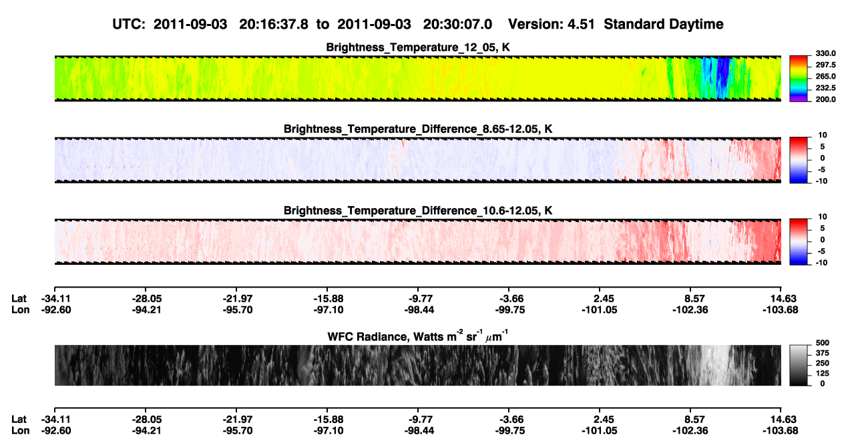Click the 265.0 color bar label

coord(826,76)
